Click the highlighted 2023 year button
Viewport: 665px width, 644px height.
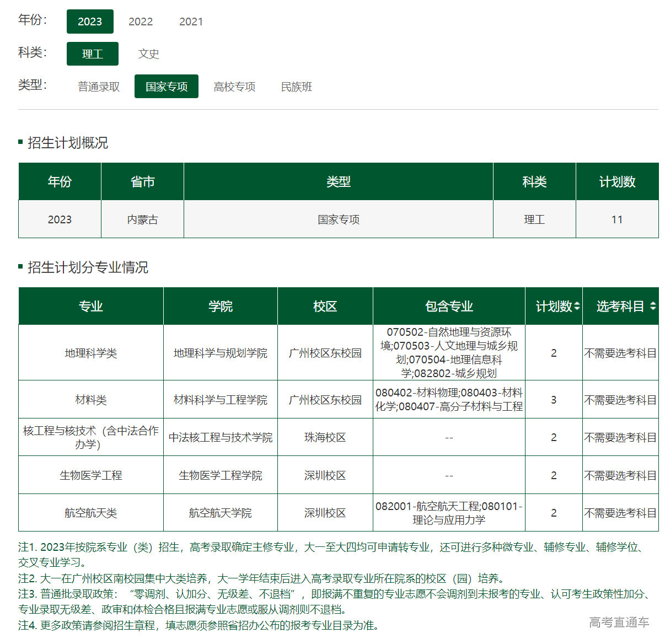coord(90,22)
